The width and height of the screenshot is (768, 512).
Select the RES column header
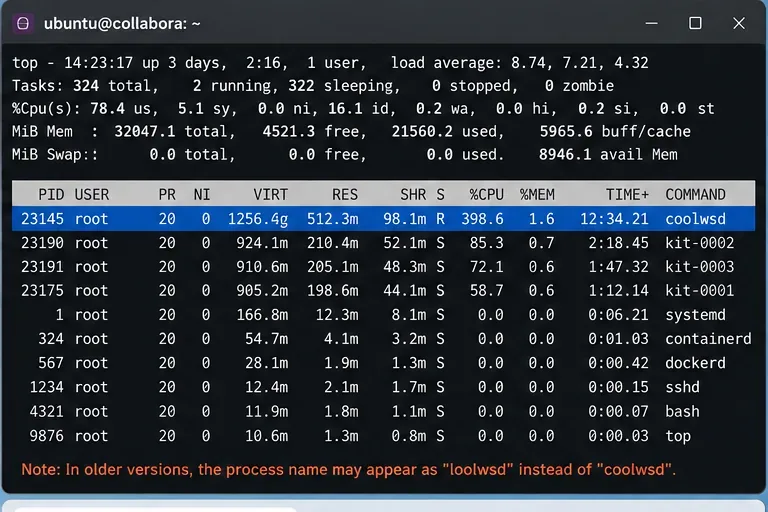point(345,195)
